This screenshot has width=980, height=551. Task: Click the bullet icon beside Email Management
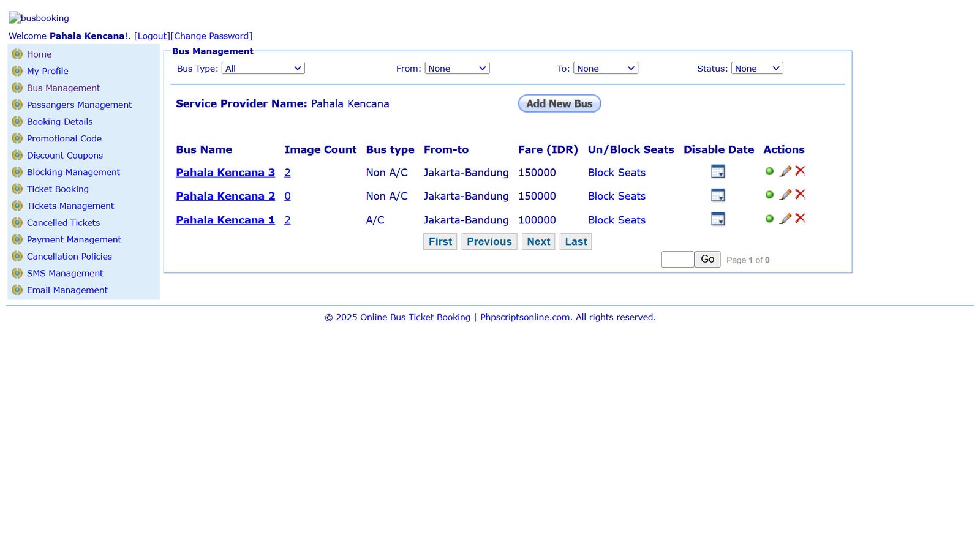(17, 290)
